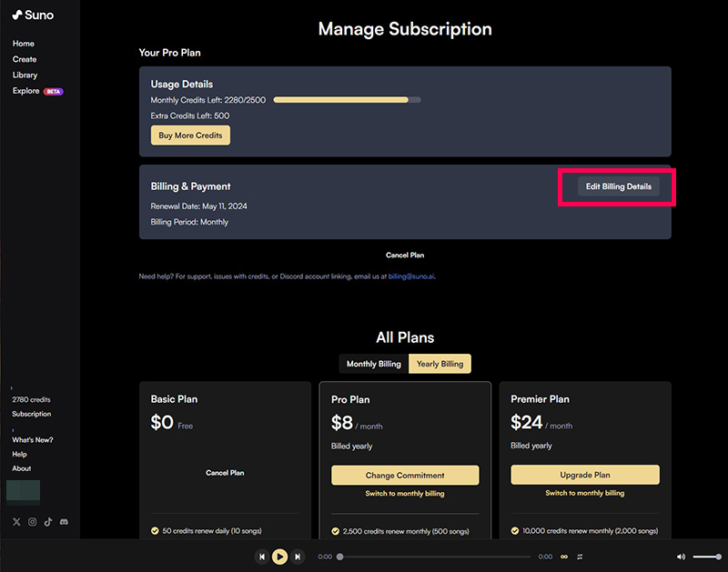Click the Basic Plan card title

[174, 399]
